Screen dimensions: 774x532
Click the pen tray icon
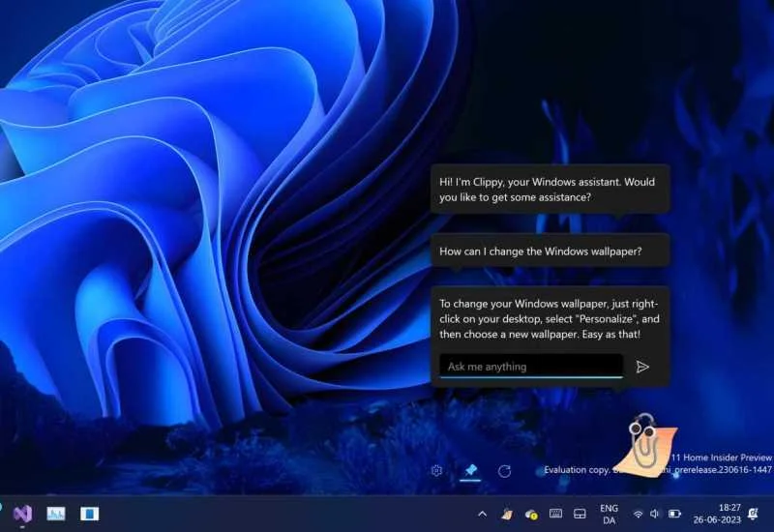506,514
